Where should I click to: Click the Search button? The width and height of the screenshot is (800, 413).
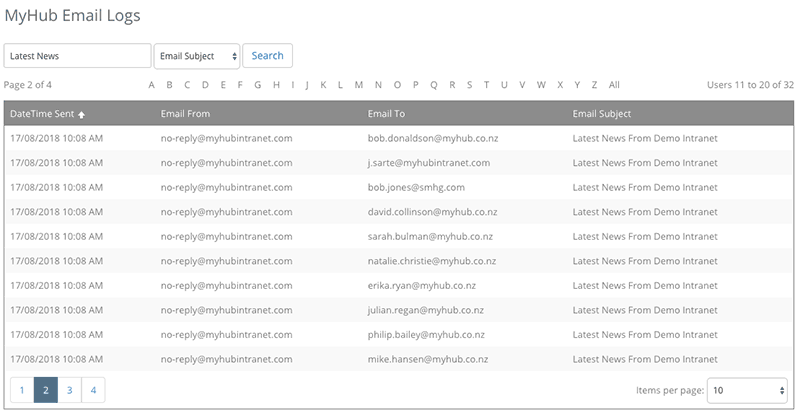[x=267, y=56]
